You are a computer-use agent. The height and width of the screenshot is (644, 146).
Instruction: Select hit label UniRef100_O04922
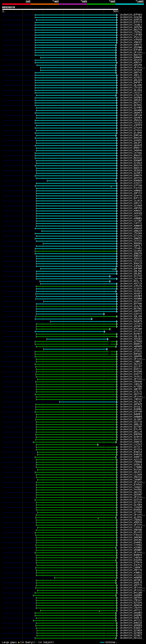131,291
